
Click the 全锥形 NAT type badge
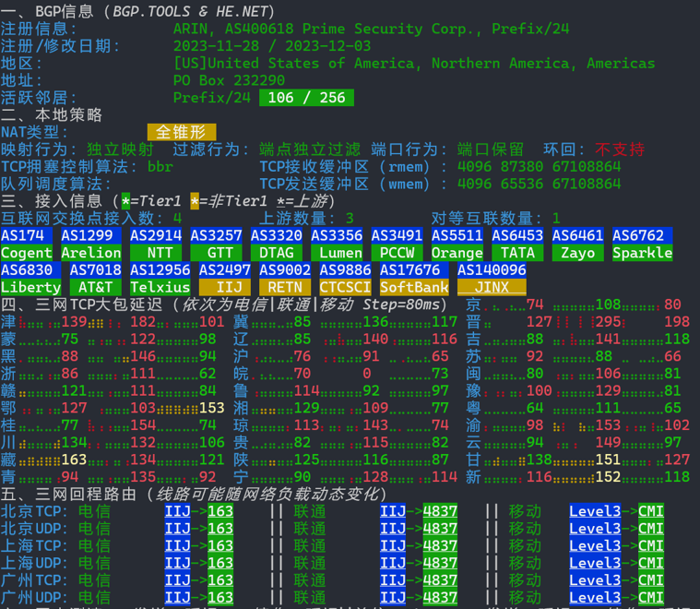(181, 132)
